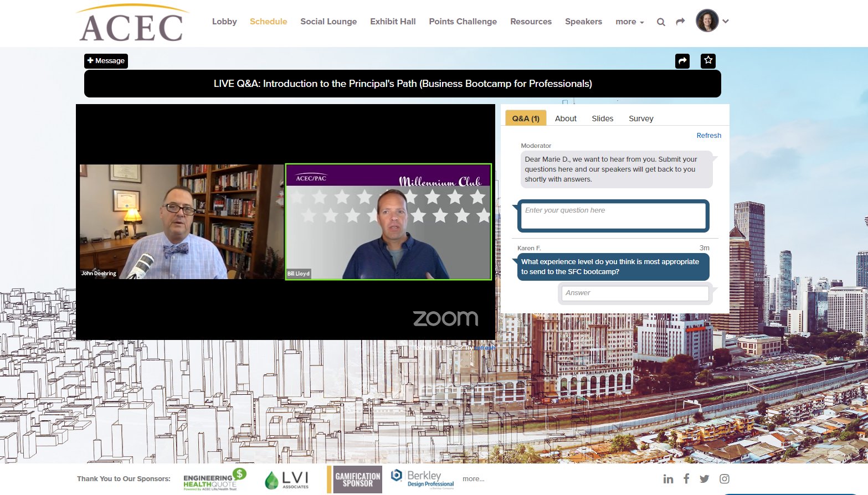The width and height of the screenshot is (868, 495).
Task: Go to the Lobby page
Action: pos(224,22)
